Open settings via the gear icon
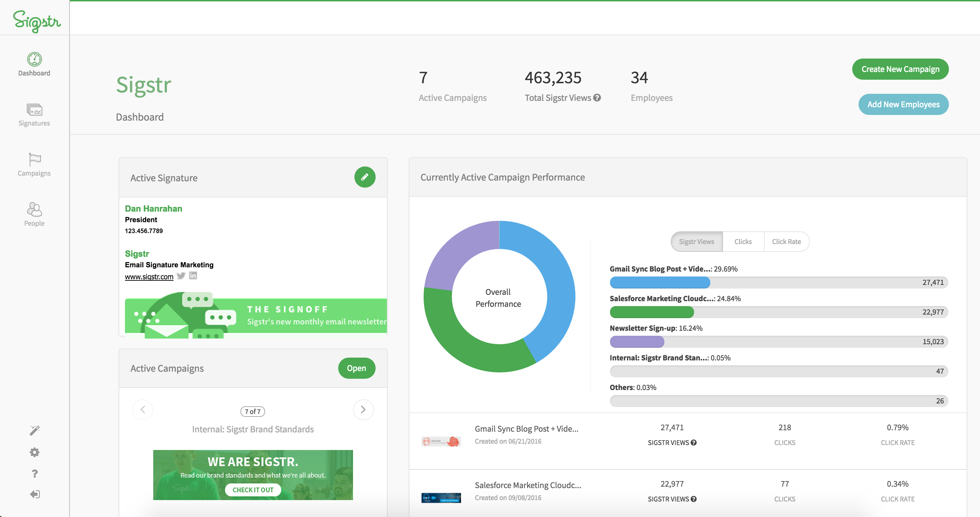 34,452
